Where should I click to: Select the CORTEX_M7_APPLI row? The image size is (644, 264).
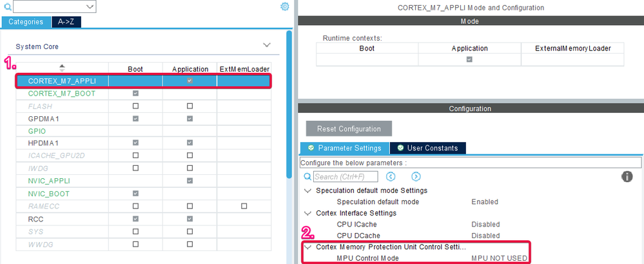pyautogui.click(x=143, y=81)
